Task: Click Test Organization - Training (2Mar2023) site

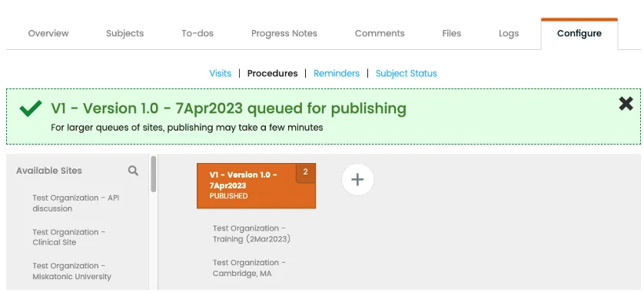Action: [251, 234]
